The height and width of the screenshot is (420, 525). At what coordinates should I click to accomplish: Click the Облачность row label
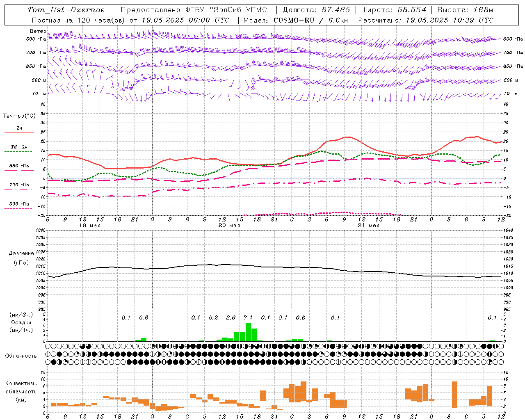pyautogui.click(x=21, y=356)
